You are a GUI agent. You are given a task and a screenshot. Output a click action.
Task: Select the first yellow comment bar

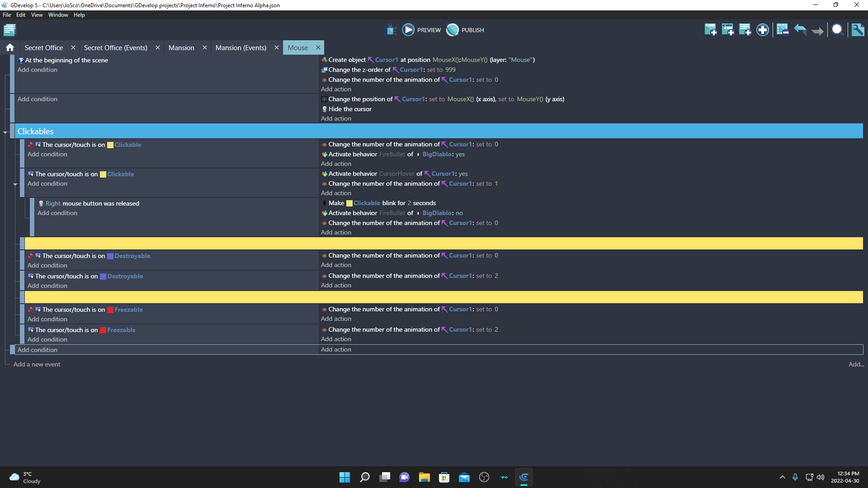[x=443, y=243]
